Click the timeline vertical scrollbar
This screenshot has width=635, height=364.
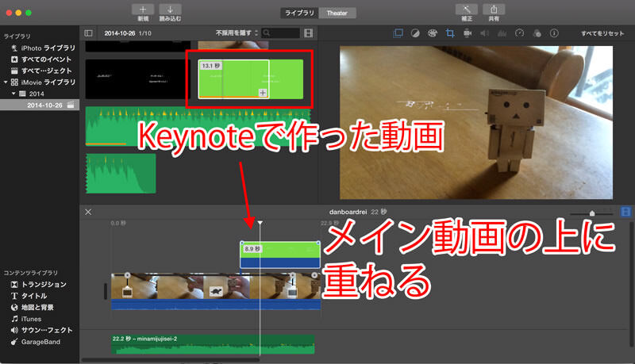(x=630, y=283)
